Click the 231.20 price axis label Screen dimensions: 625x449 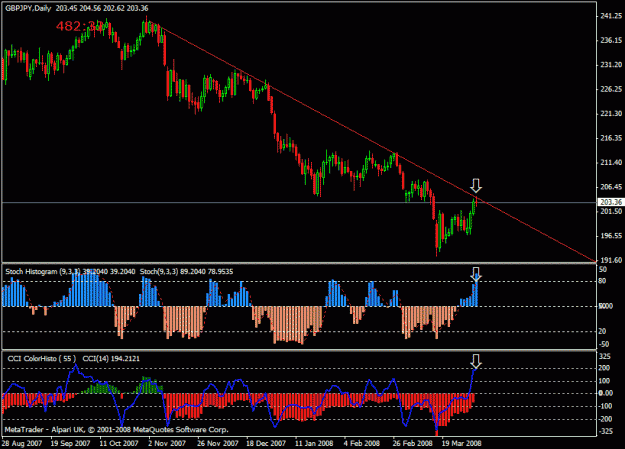point(611,65)
